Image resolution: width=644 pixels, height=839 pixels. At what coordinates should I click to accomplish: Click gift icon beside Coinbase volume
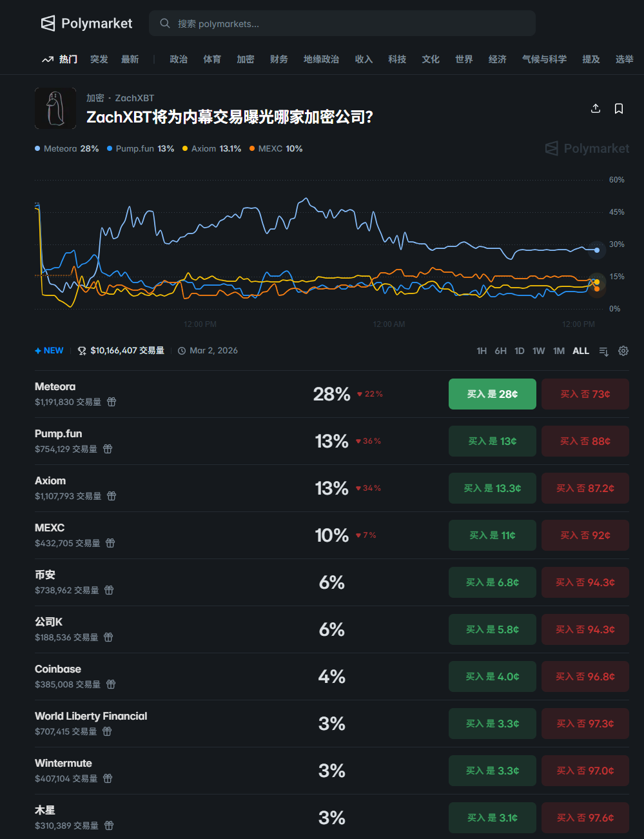click(111, 684)
